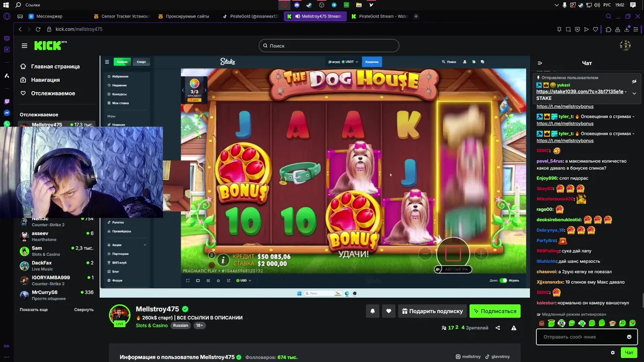Click the Подписаться button
The width and height of the screenshot is (644, 362).
pyautogui.click(x=495, y=311)
